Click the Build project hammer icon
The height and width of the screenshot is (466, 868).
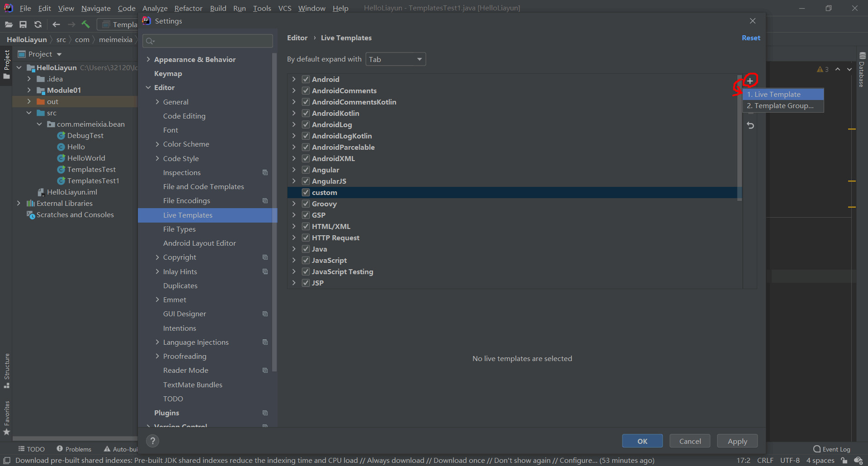[86, 24]
